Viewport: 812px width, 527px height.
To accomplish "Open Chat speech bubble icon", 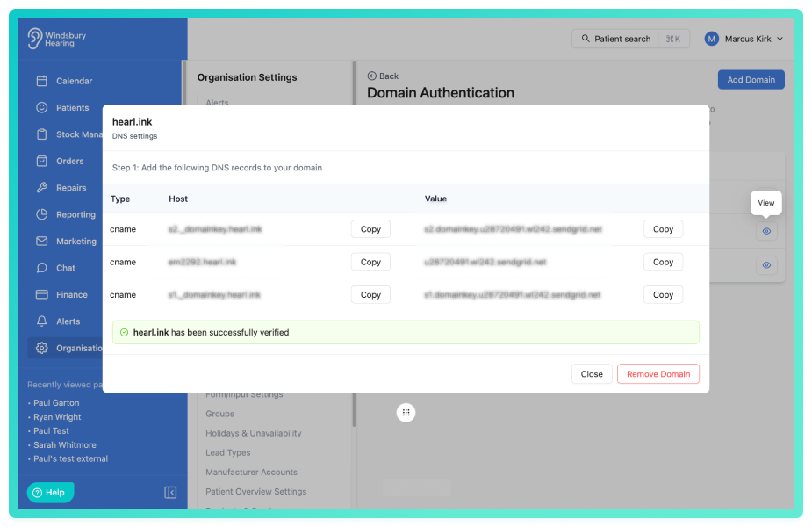I will (x=42, y=268).
